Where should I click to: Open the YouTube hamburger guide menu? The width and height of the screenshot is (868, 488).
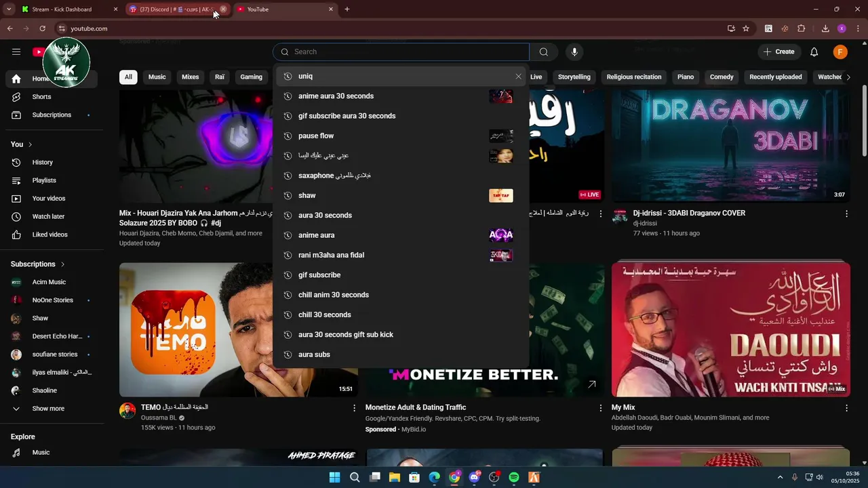(16, 52)
